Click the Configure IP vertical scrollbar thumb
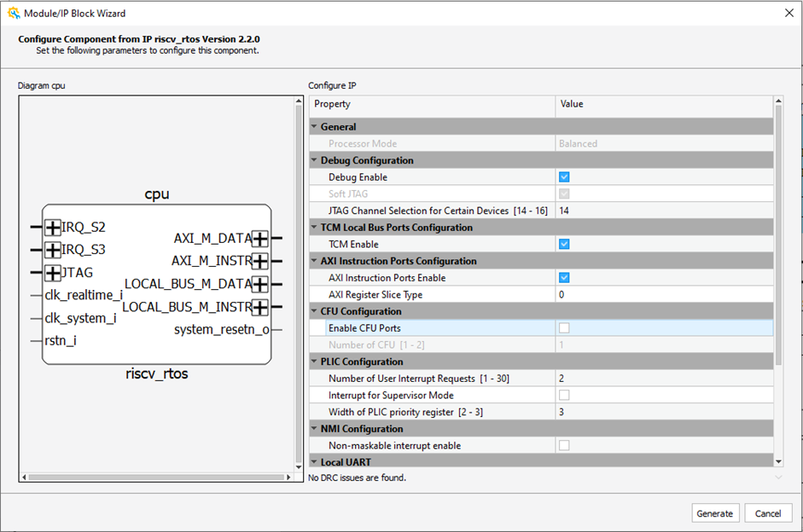This screenshot has width=803, height=532. [778, 235]
